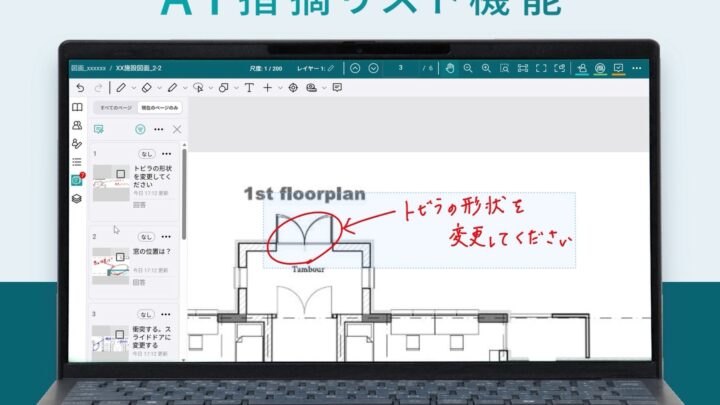
Task: Click the add issue icon in panel
Action: click(99, 129)
